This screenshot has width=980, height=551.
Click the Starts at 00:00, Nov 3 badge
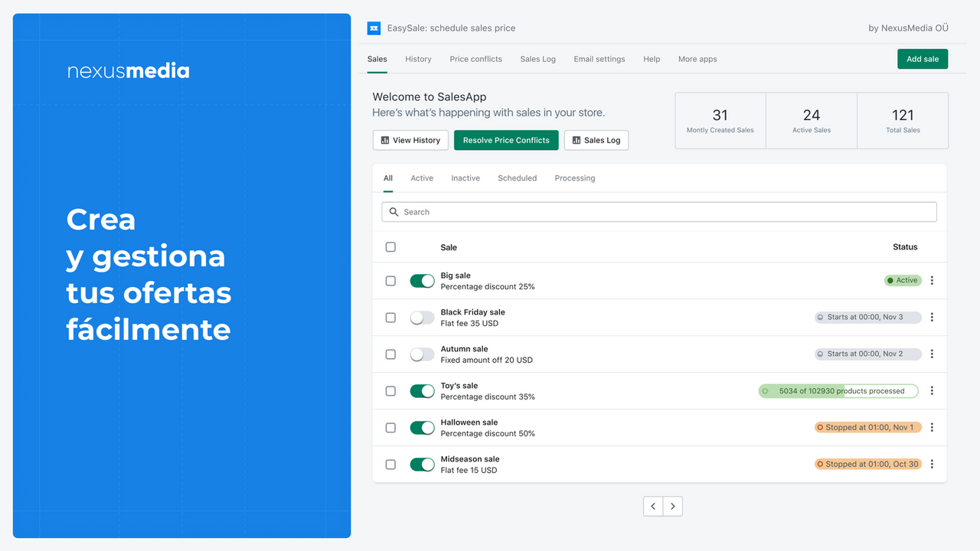coord(868,318)
